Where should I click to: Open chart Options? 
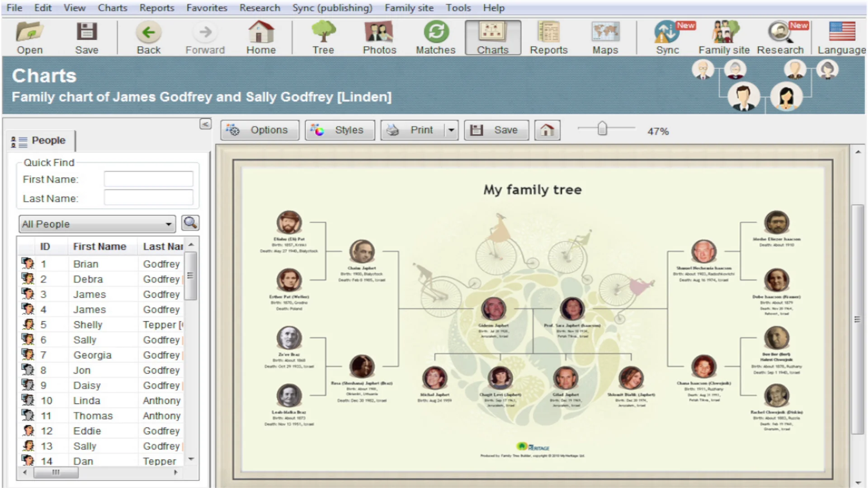click(259, 130)
